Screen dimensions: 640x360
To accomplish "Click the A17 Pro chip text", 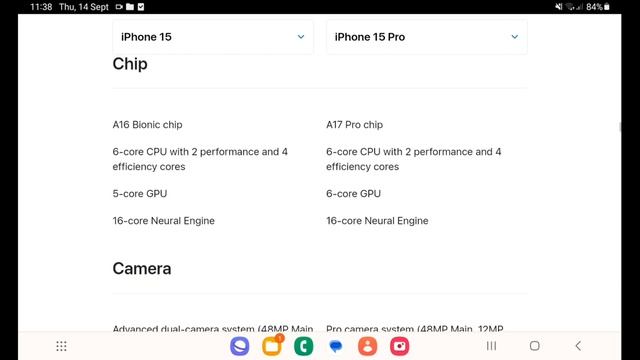I will pos(354,124).
